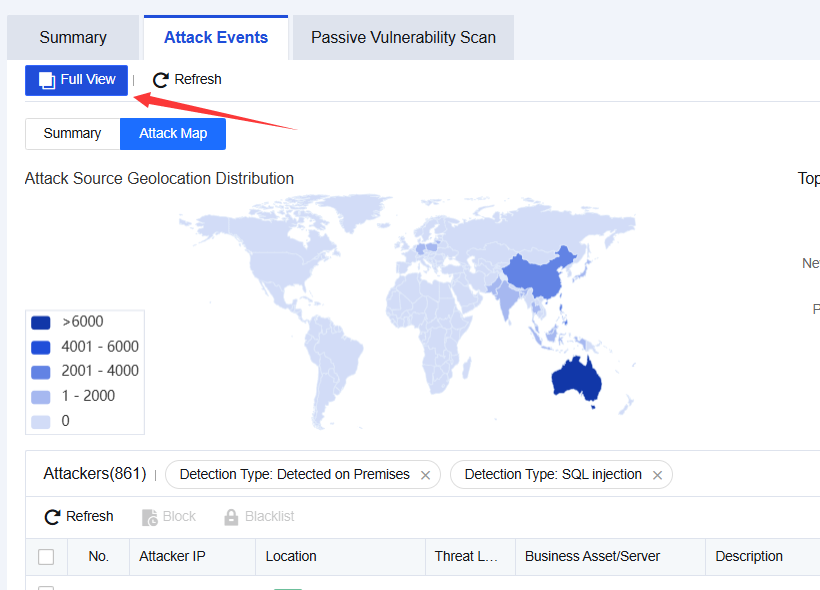Click the Location column header
Viewport: 820px width, 590px height.
(291, 557)
